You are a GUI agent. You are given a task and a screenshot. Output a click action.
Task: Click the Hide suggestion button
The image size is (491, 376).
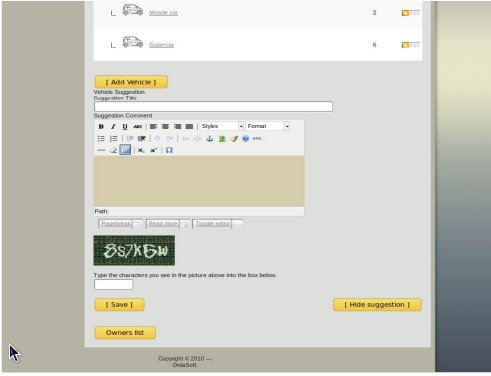pos(377,305)
